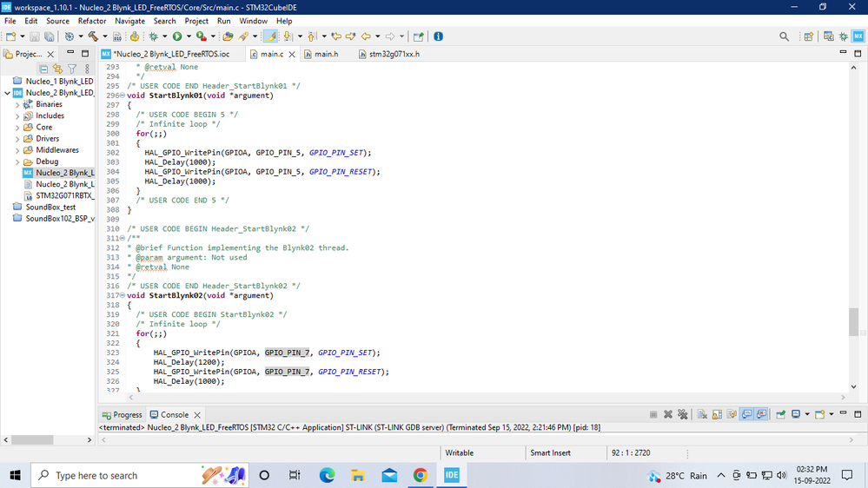868x488 pixels.
Task: Toggle Show Console When Standard Out Changes
Action: click(746, 414)
